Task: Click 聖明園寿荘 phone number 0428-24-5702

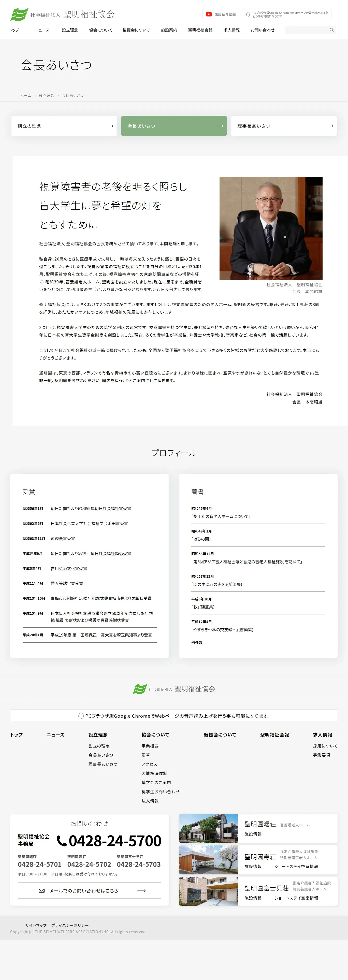Action: click(x=89, y=864)
